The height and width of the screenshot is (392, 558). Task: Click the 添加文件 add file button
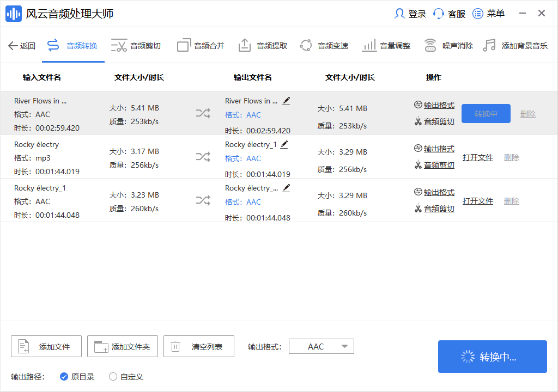pos(46,346)
